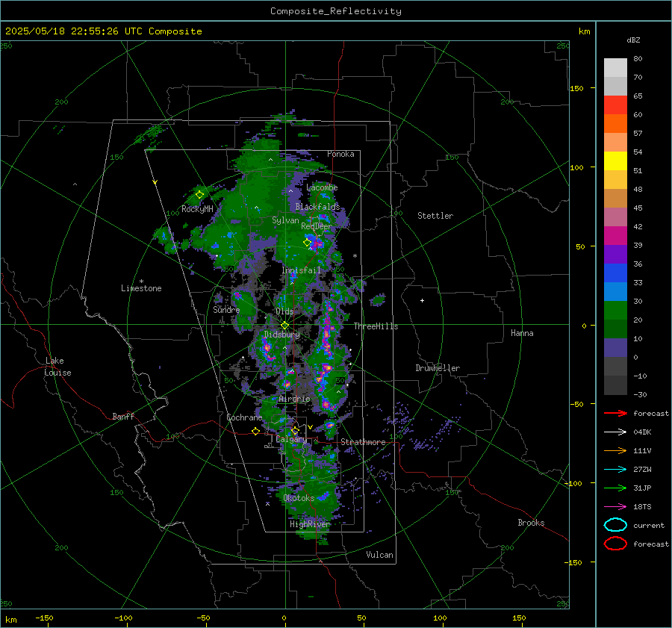Viewport: 672px width, 628px height.
Task: Click the asterisk marker above Limestone
Action: 141,282
